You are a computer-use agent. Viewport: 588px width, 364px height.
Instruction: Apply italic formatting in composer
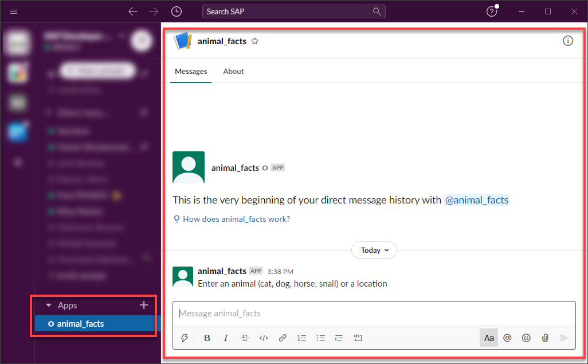(x=226, y=338)
